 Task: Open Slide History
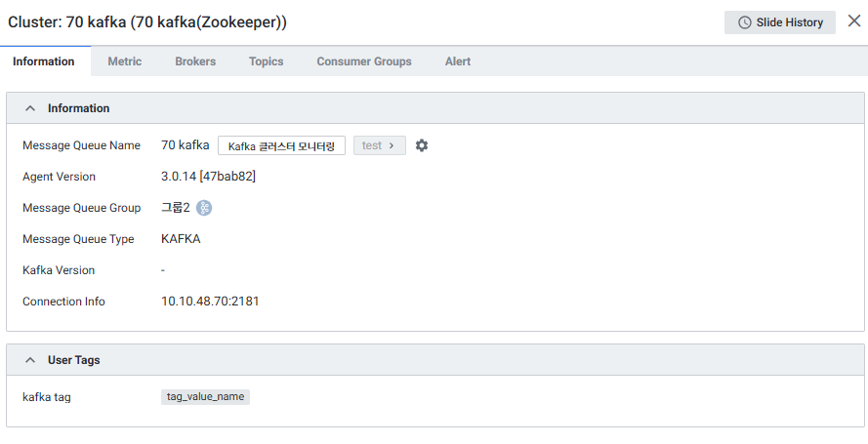(x=779, y=22)
